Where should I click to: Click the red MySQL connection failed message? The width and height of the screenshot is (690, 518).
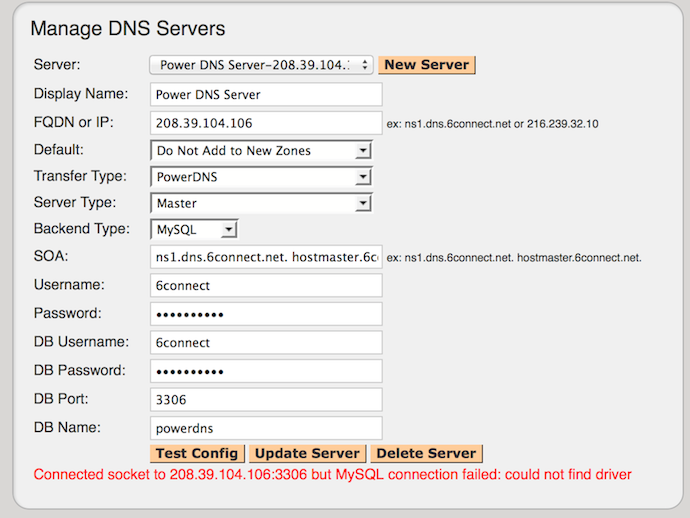click(x=332, y=475)
